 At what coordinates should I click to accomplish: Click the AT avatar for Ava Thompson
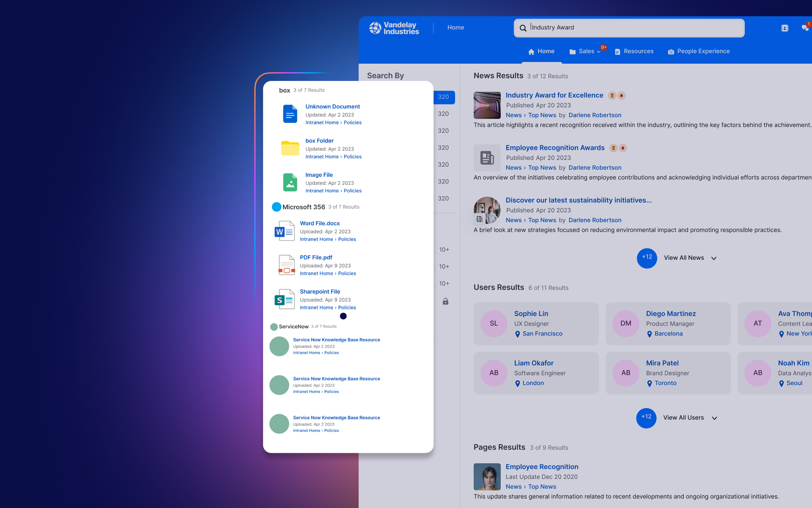point(758,323)
